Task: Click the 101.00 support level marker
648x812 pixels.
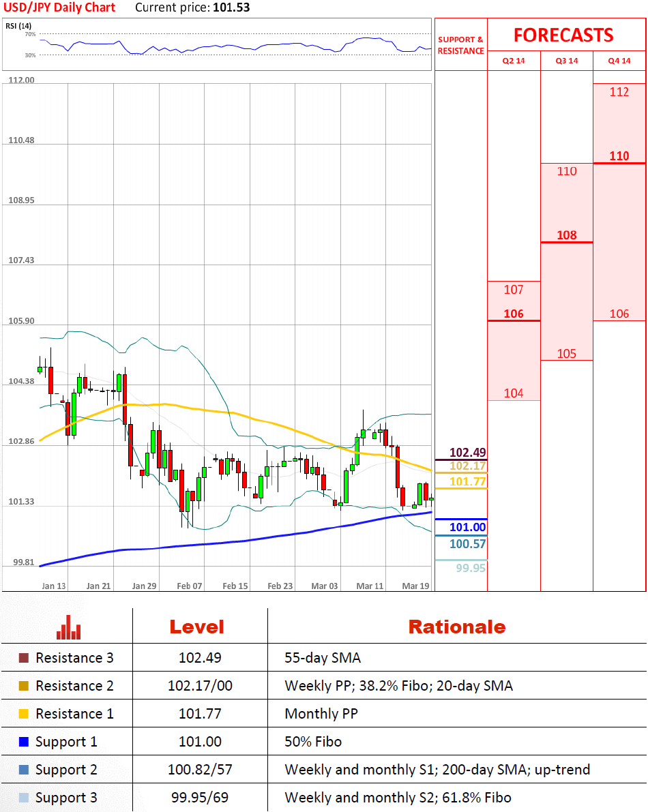Action: [x=467, y=527]
